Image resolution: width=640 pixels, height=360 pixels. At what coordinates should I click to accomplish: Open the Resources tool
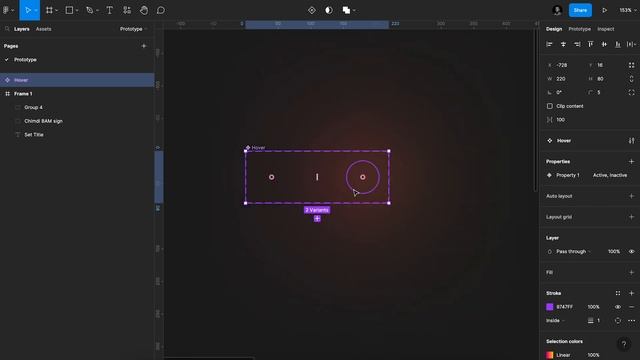pyautogui.click(x=127, y=10)
